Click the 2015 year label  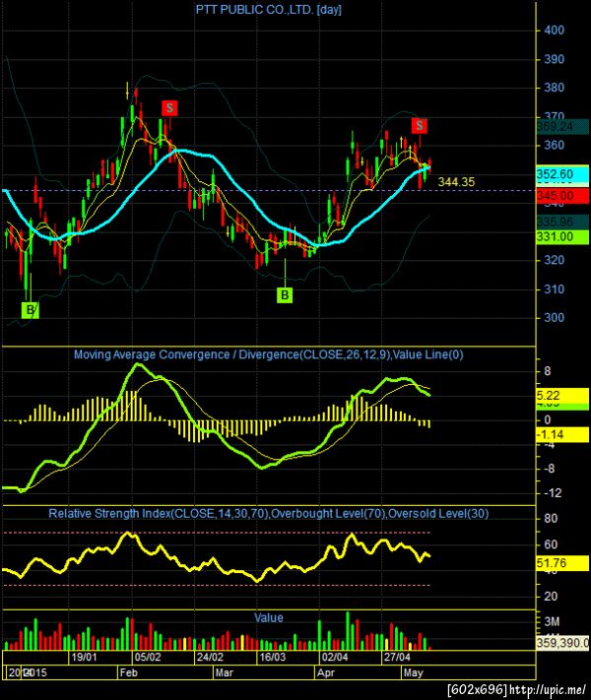click(34, 672)
